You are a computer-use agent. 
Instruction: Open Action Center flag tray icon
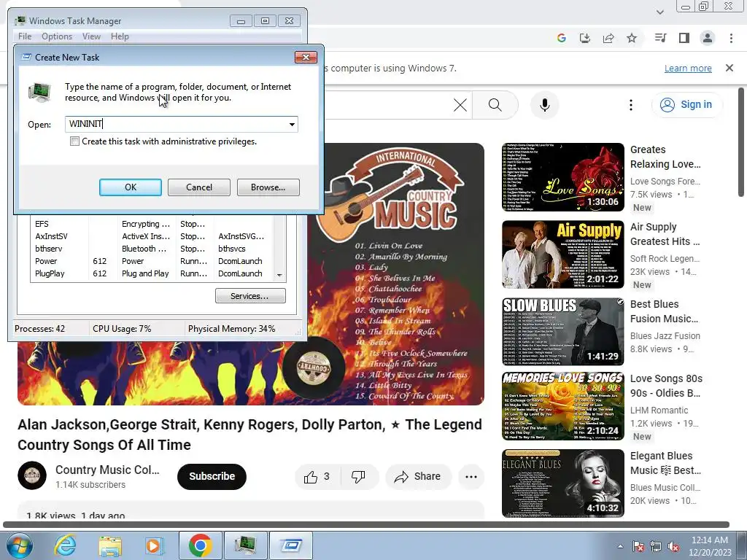pyautogui.click(x=638, y=547)
